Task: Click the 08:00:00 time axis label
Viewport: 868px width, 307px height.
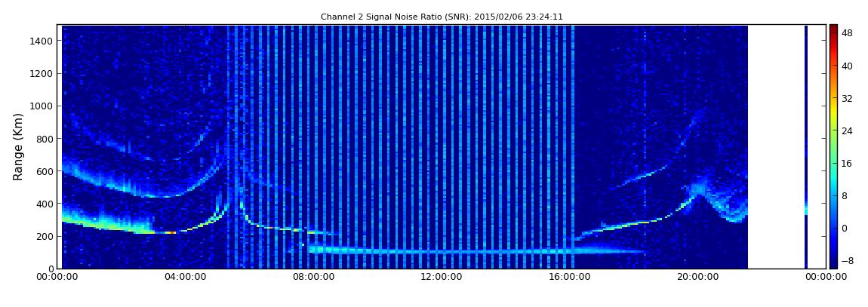Action: (313, 277)
